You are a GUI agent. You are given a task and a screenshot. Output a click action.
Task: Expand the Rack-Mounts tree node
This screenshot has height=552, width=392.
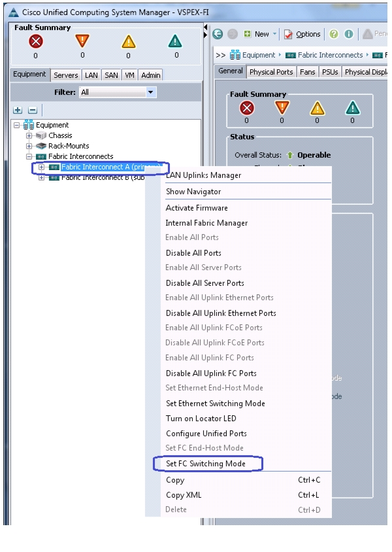[x=29, y=146]
